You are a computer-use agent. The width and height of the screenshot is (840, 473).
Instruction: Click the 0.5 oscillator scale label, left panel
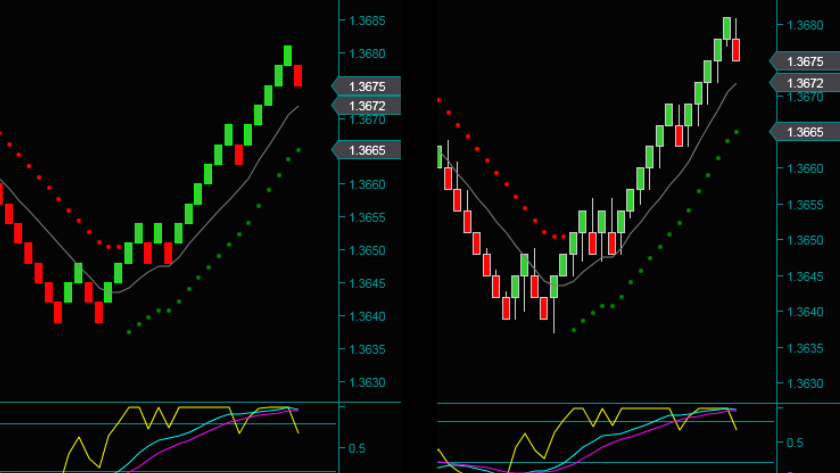tap(355, 448)
